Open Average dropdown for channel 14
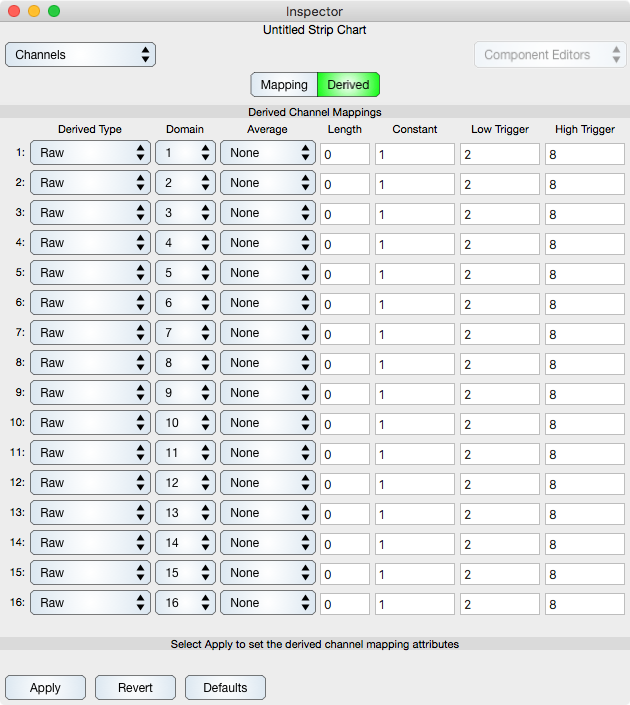630x705 pixels. pyautogui.click(x=268, y=543)
